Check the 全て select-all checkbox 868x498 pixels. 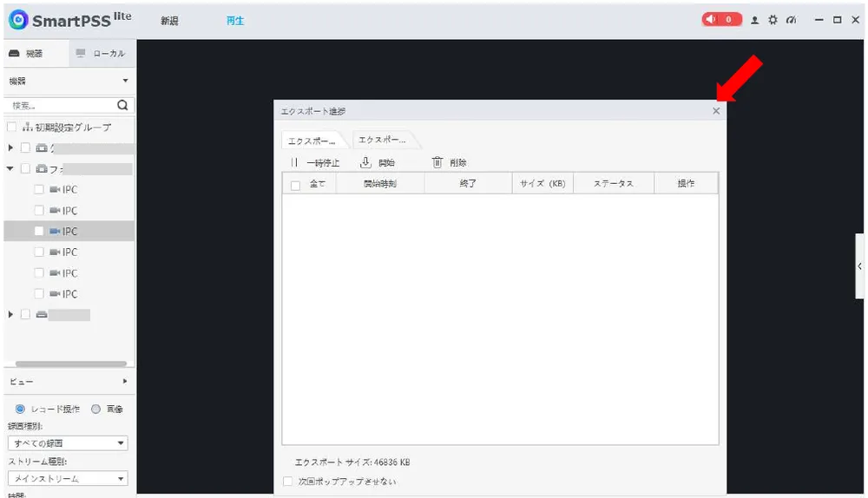[x=296, y=186]
